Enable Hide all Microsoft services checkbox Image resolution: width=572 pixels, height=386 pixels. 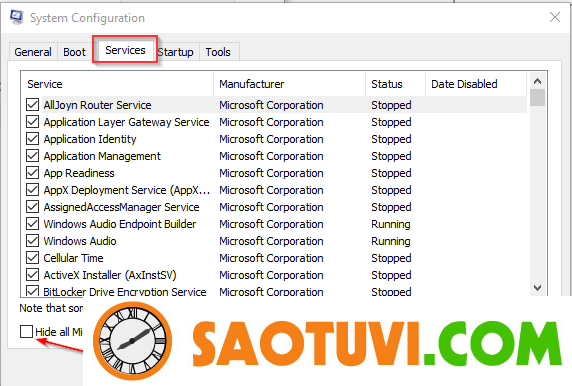(27, 332)
